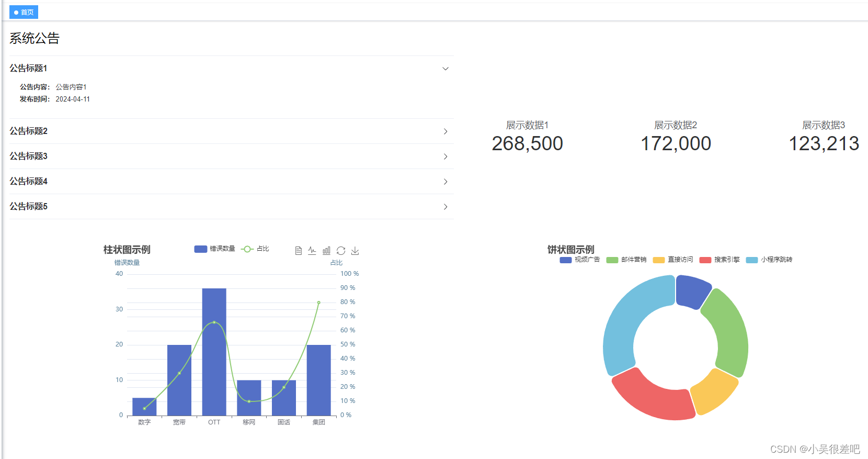Click the value 268,500
Screen dimensions: 868x459
tap(527, 143)
